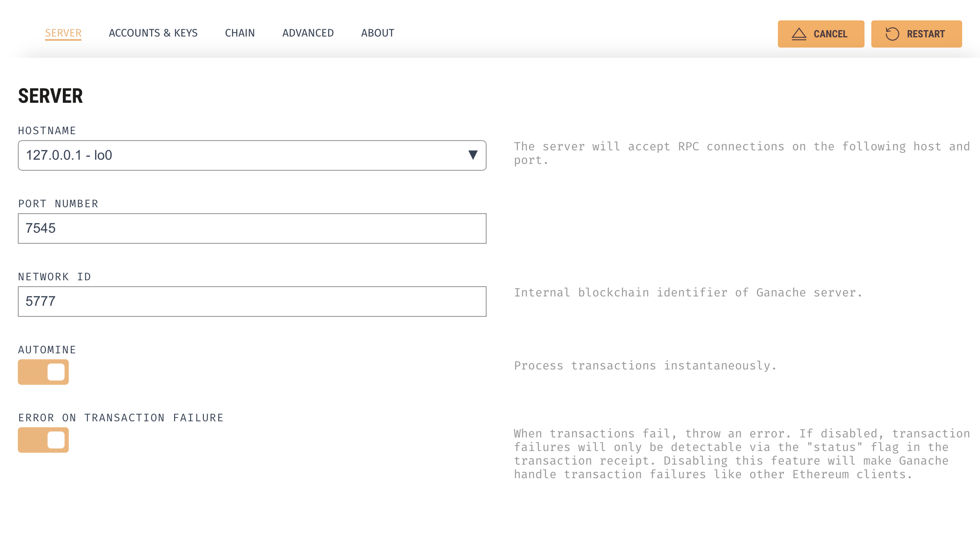The image size is (980, 547).
Task: Click the NETWORK ID label
Action: (54, 277)
